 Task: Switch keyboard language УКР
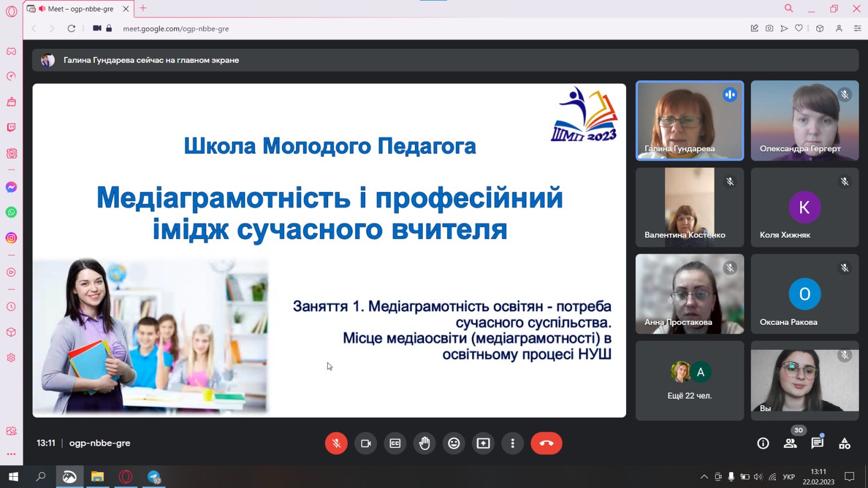789,477
